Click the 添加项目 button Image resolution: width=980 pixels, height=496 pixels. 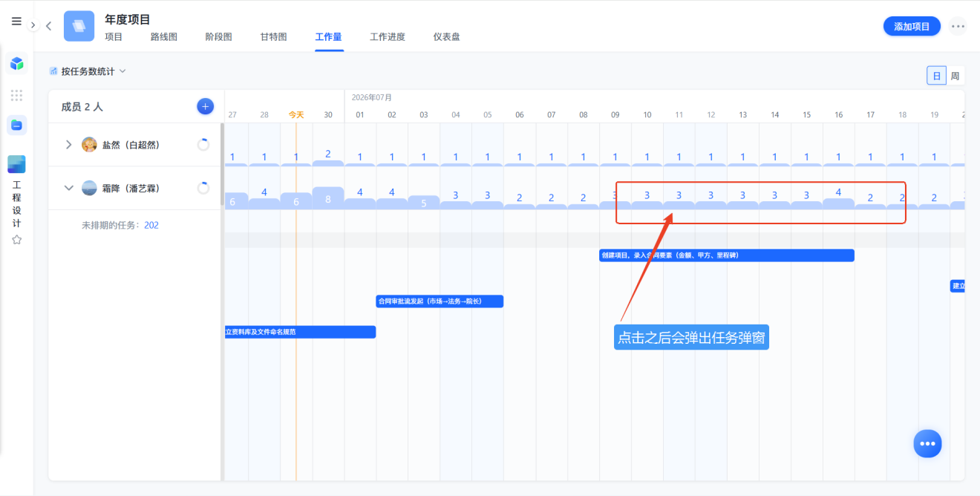pos(912,26)
